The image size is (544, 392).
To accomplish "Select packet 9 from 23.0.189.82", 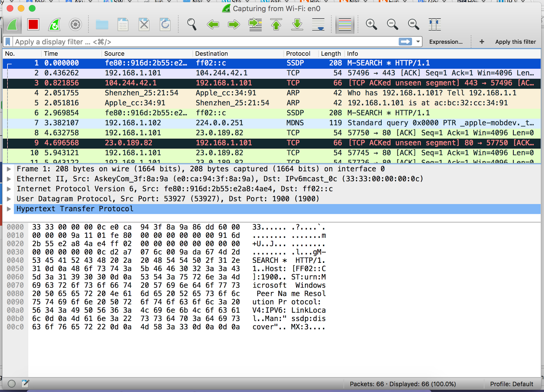I will [272, 143].
